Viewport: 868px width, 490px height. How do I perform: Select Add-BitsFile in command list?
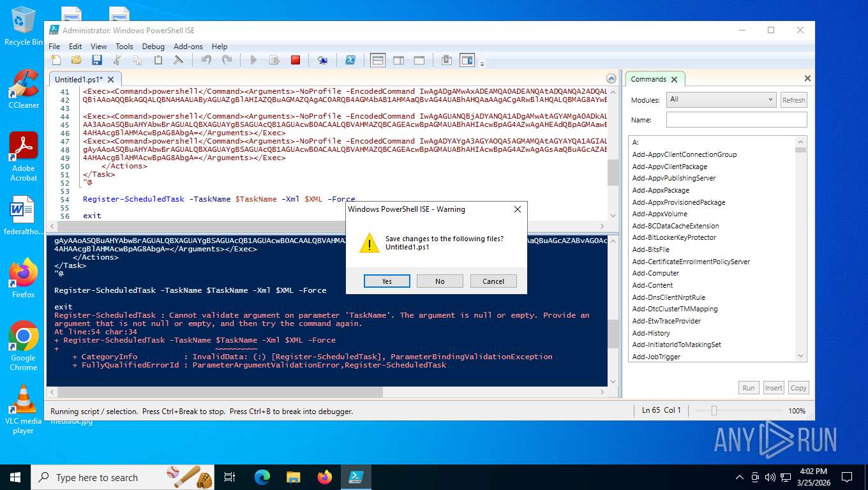click(651, 249)
